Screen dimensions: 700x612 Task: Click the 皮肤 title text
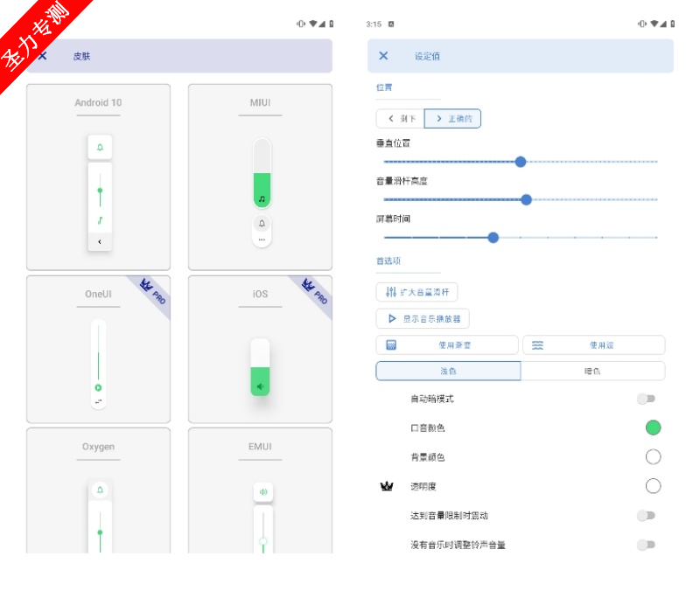(x=81, y=56)
